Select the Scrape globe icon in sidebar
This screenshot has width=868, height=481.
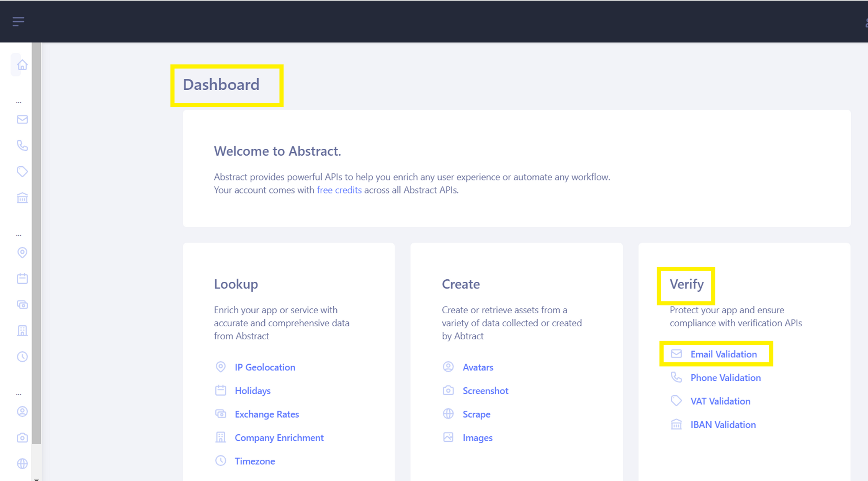[22, 463]
